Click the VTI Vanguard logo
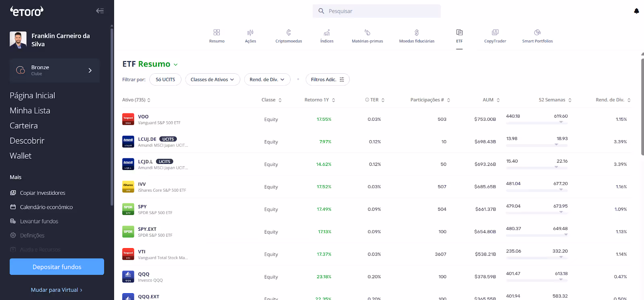Image resolution: width=644 pixels, height=300 pixels. [128, 254]
